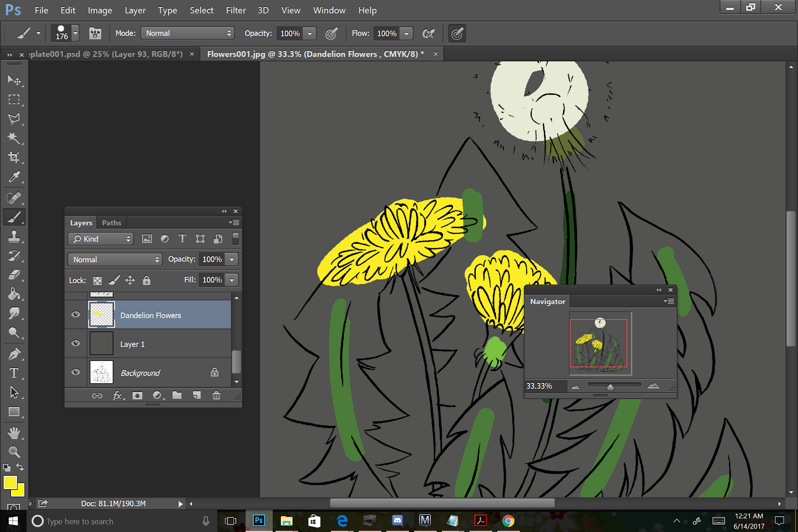Create a new layer group folder
The width and height of the screenshot is (798, 532).
177,395
